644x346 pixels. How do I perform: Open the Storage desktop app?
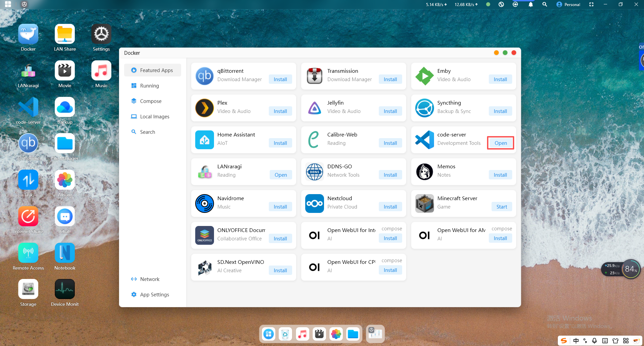(x=28, y=289)
